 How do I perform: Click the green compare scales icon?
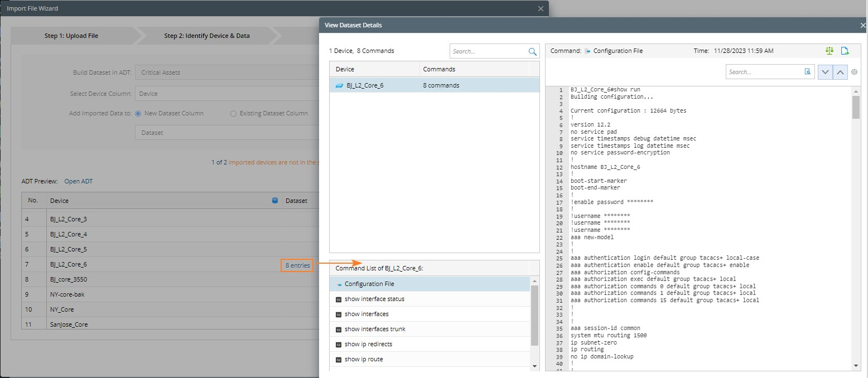830,51
